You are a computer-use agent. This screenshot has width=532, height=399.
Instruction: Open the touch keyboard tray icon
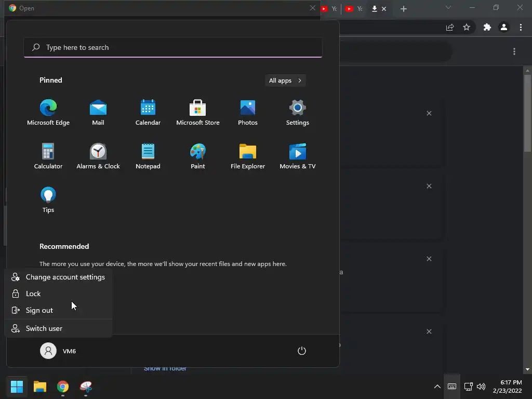(x=452, y=387)
